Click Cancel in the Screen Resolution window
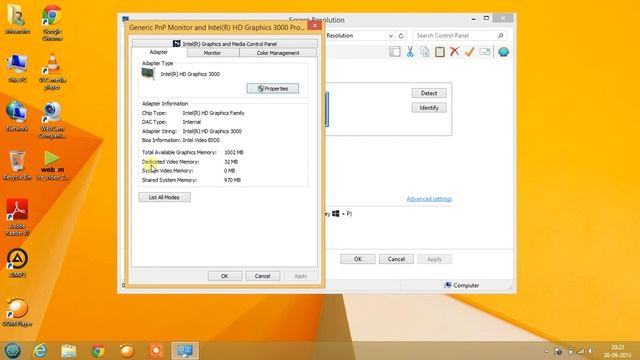 [396, 259]
